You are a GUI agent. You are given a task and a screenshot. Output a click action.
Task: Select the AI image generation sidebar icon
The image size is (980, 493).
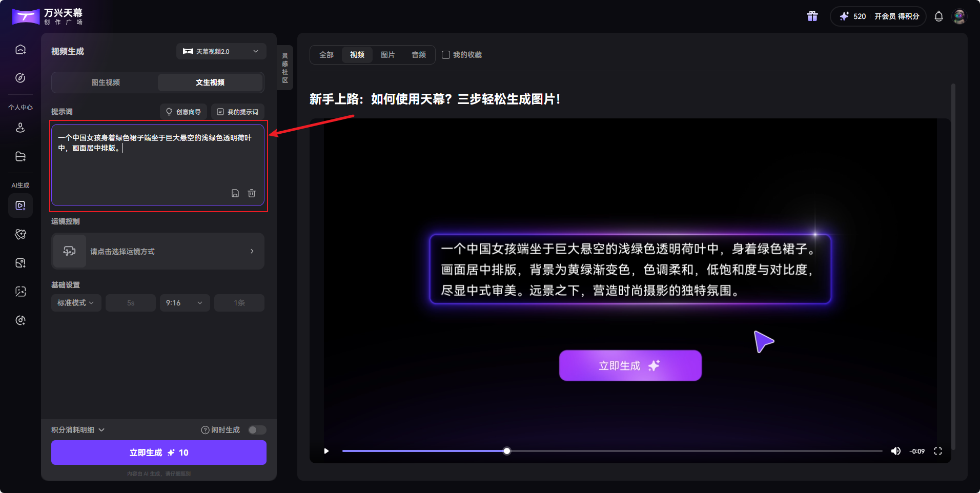coord(21,234)
